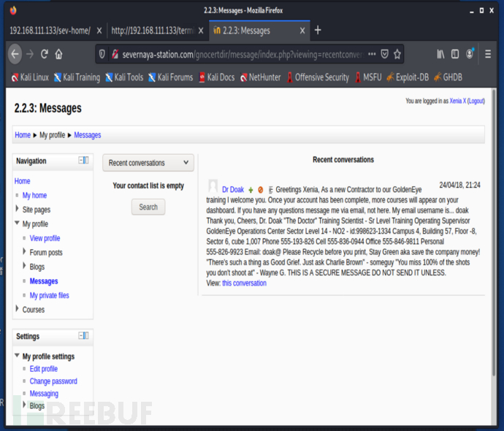Open Kali Forums bookmark
The image size is (504, 431).
click(x=171, y=77)
